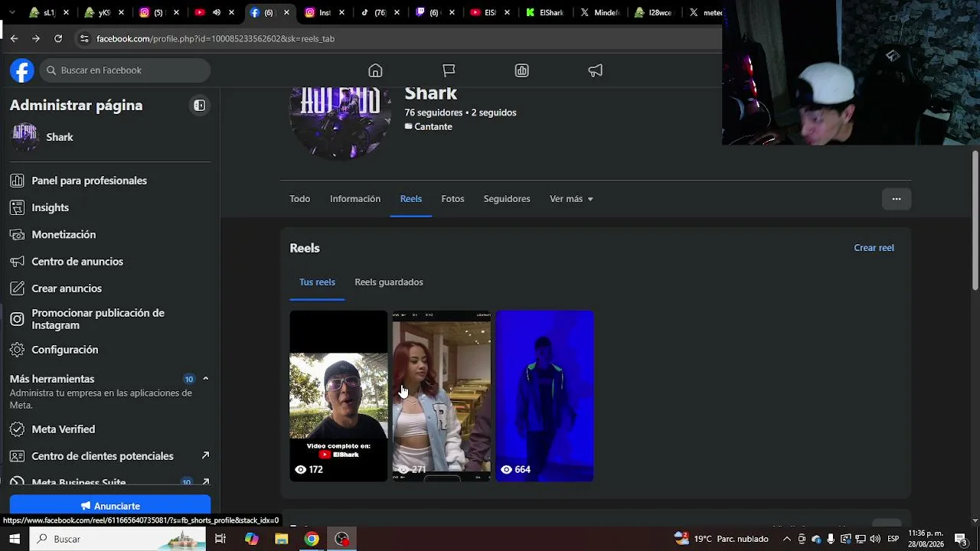This screenshot has width=980, height=551.
Task: Switch to the Kick ElShark browser tab
Action: 544,12
